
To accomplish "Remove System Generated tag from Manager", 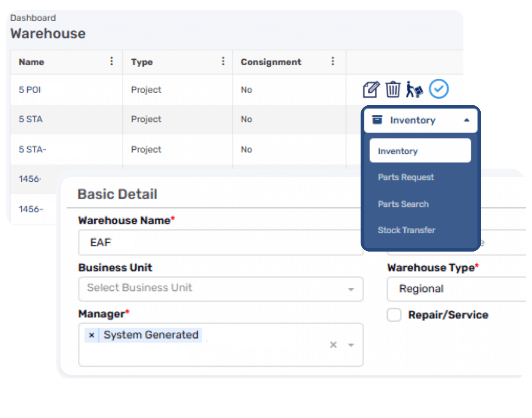I will click(92, 335).
